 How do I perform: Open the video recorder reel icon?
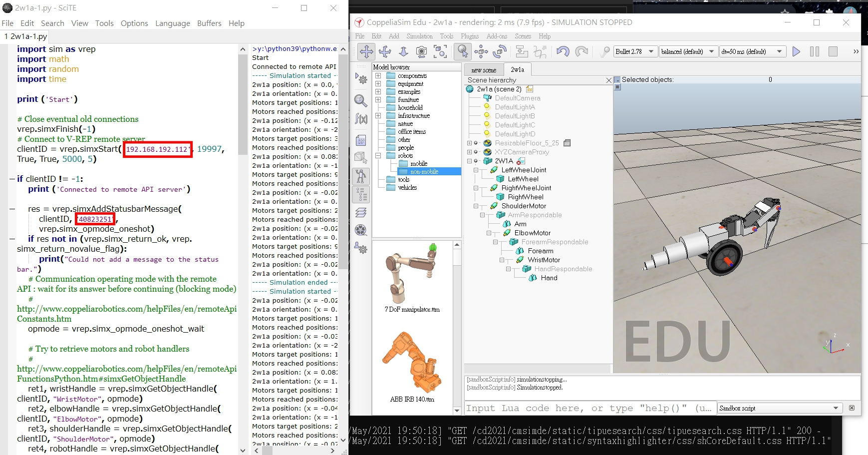361,230
